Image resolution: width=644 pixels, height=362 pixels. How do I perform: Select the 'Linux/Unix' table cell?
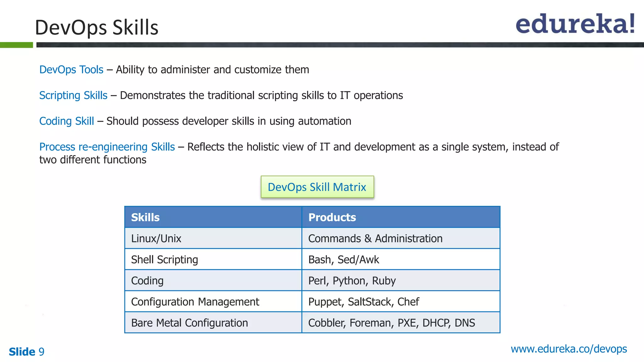click(213, 238)
